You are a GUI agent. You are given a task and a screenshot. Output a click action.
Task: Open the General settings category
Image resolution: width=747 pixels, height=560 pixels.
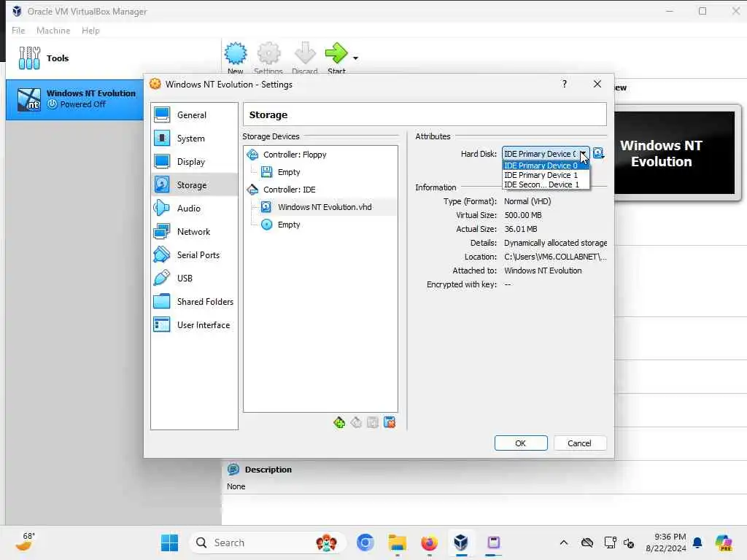[194, 114]
